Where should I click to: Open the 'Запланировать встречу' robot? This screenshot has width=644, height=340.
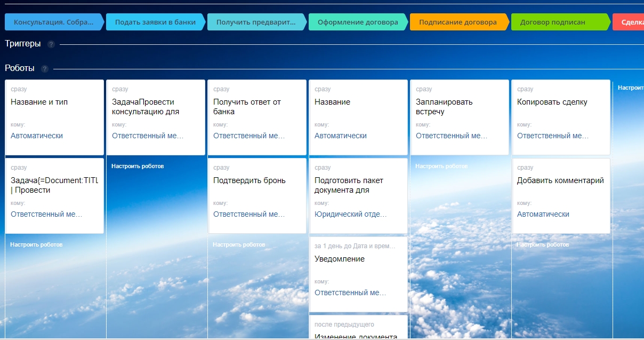click(444, 107)
